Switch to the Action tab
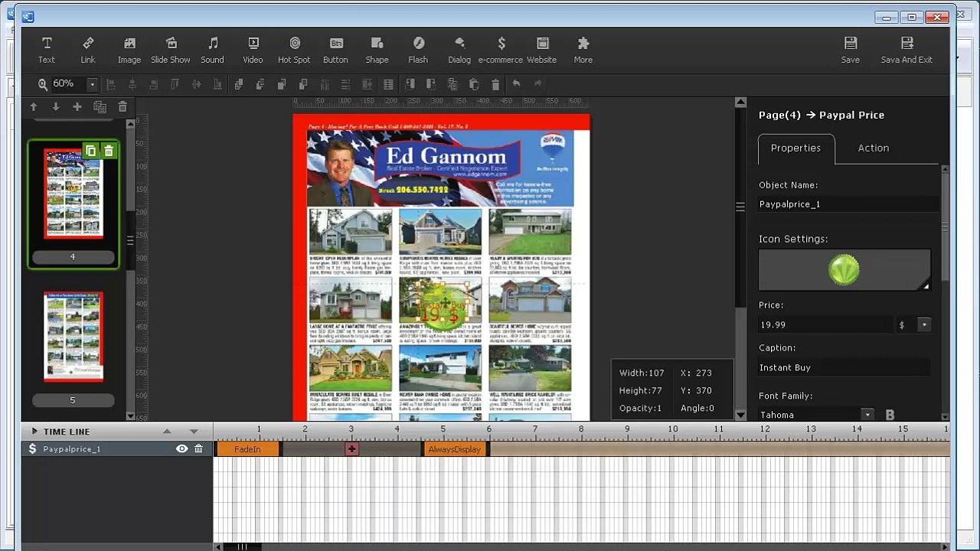Screen dimensions: 980x551 pyautogui.click(x=874, y=148)
